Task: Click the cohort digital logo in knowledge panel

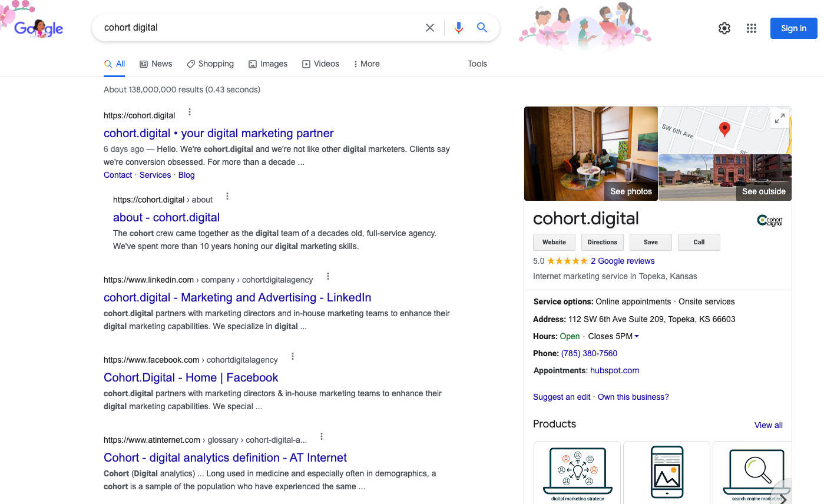Action: tap(770, 221)
